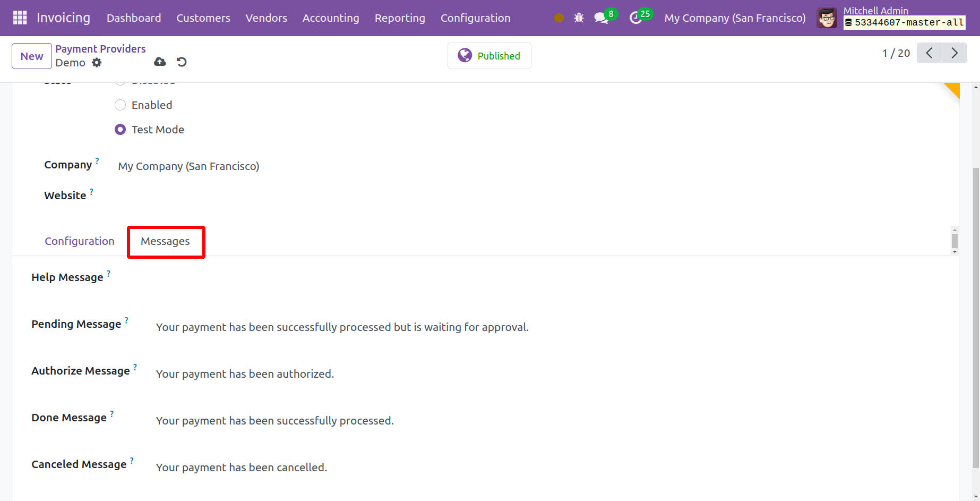Open the gear actions menu

click(97, 63)
